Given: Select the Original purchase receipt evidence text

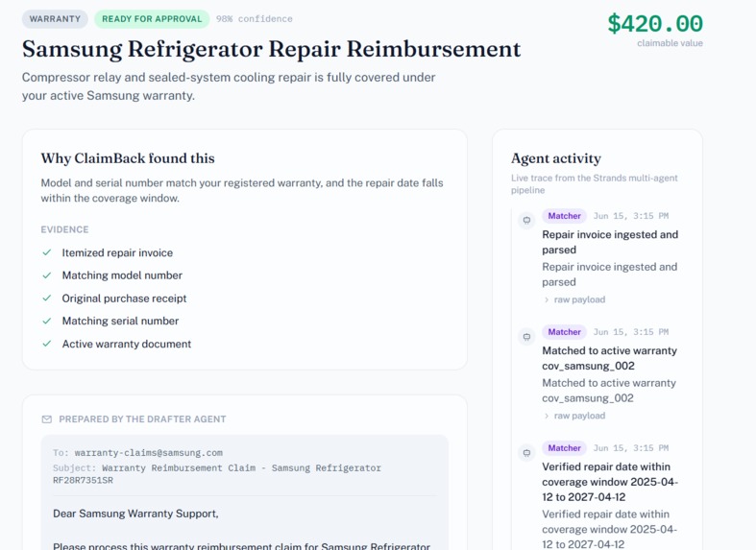Looking at the screenshot, I should [x=124, y=299].
